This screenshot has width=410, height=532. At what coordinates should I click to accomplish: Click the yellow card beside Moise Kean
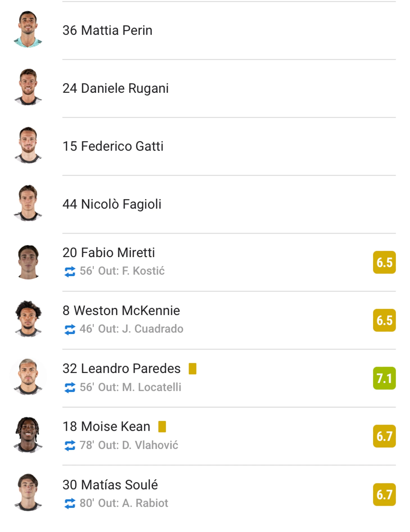[162, 426]
